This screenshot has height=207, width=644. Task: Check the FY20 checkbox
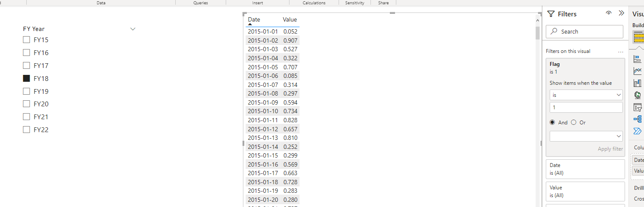pos(26,104)
